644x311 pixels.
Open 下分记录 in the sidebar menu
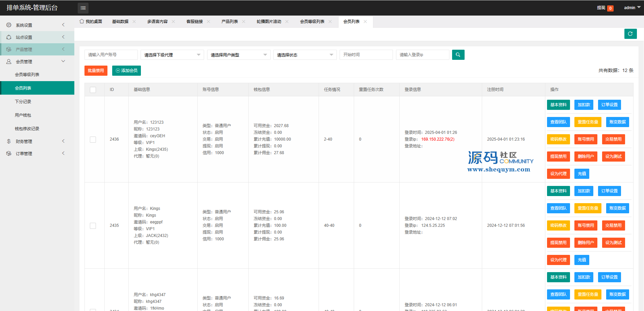pyautogui.click(x=23, y=102)
